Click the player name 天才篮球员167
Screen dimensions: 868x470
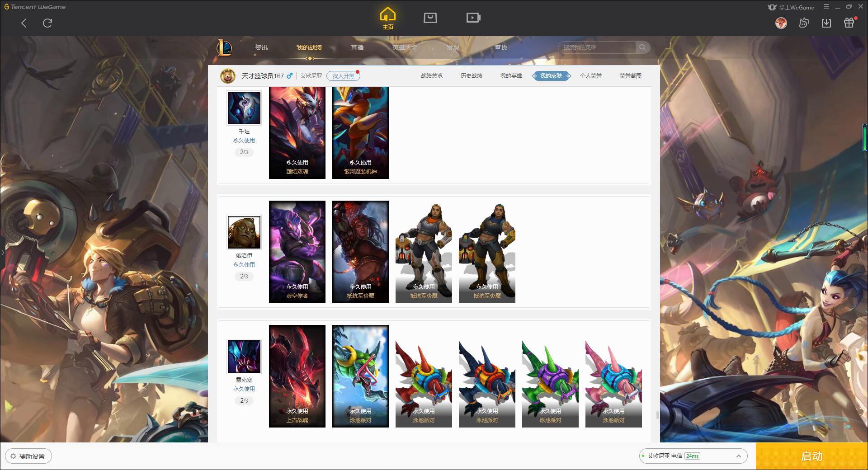(x=263, y=76)
